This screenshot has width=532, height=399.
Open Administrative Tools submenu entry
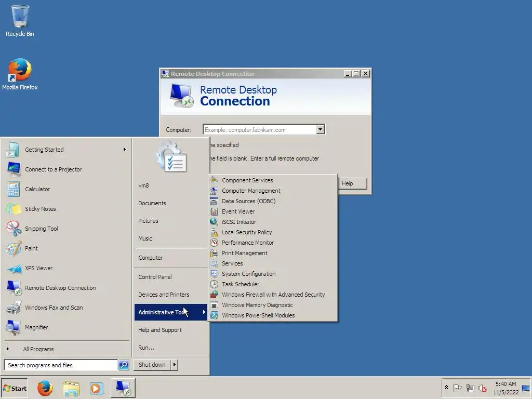[170, 312]
